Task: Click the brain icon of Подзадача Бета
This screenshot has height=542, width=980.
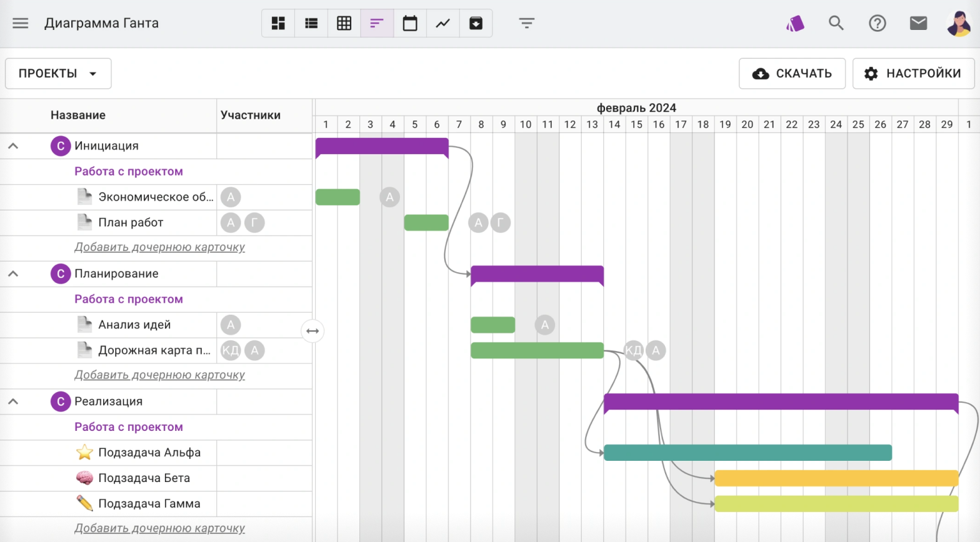Action: (84, 478)
